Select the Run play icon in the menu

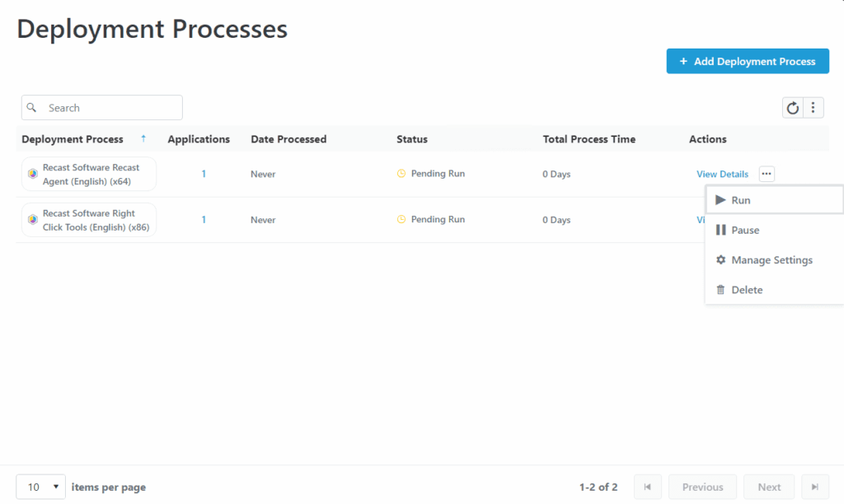click(721, 199)
